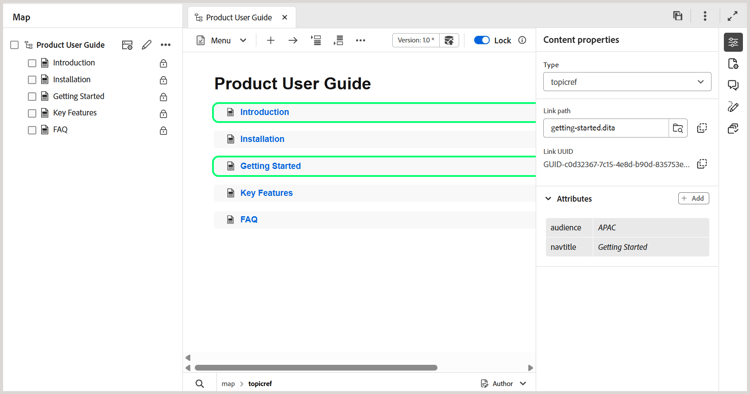This screenshot has height=394, width=750.
Task: Click the Add attribute button
Action: coord(694,198)
